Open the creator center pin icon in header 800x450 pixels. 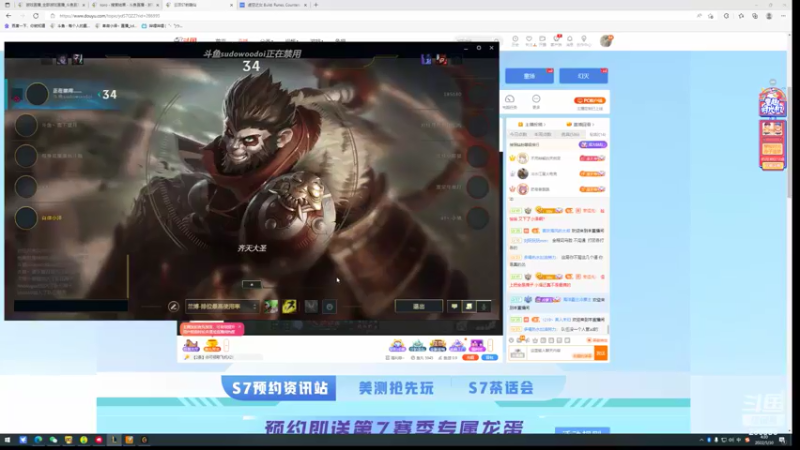tap(584, 40)
